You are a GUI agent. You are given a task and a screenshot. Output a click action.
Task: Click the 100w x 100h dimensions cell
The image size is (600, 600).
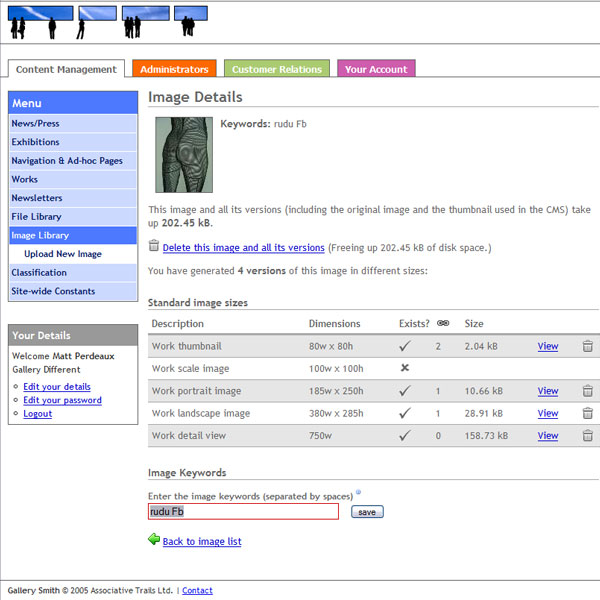[336, 368]
